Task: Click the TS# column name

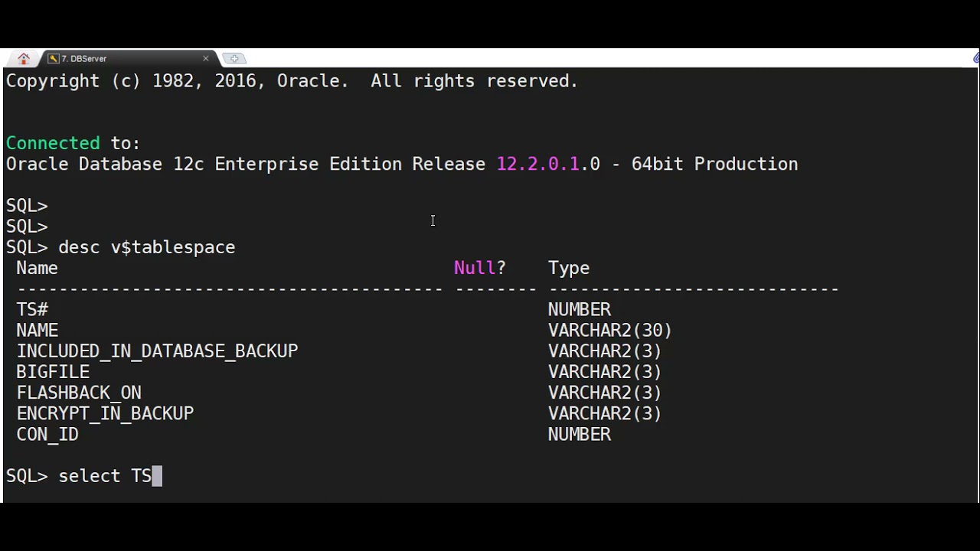Action: click(32, 309)
